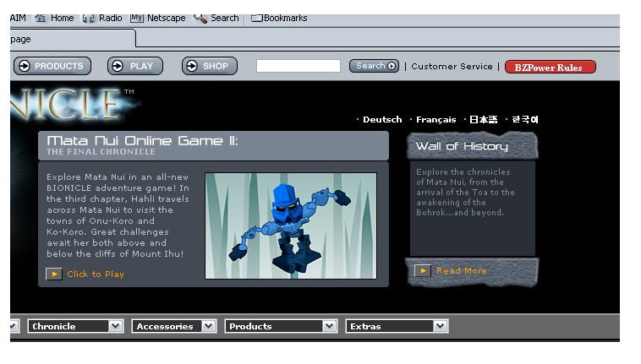Click the blue Hahli game thumbnail image
The width and height of the screenshot is (641, 364).
pos(291,225)
